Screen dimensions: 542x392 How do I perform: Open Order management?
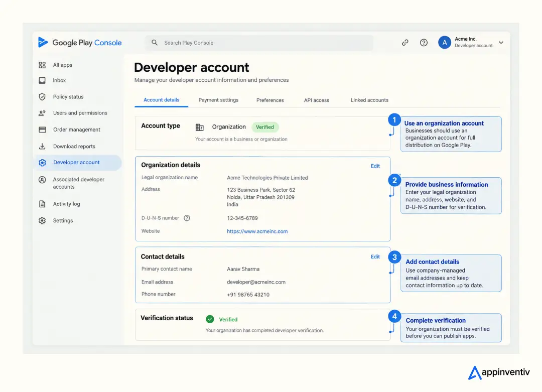click(x=77, y=129)
